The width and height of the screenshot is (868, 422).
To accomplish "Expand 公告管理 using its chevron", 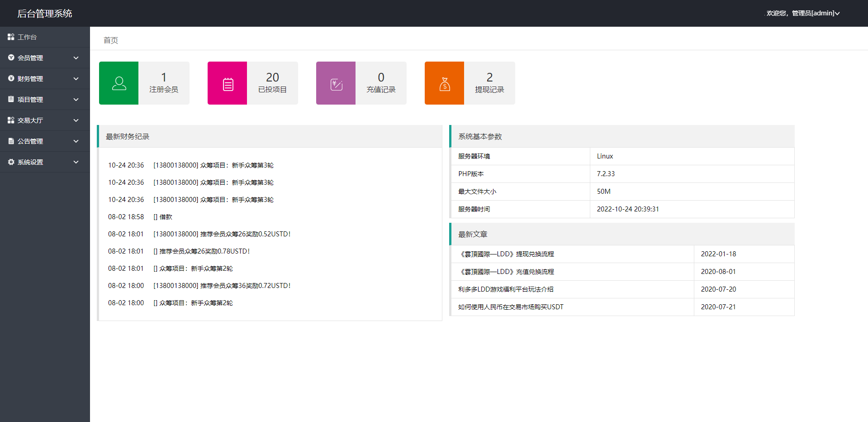I will tap(76, 141).
